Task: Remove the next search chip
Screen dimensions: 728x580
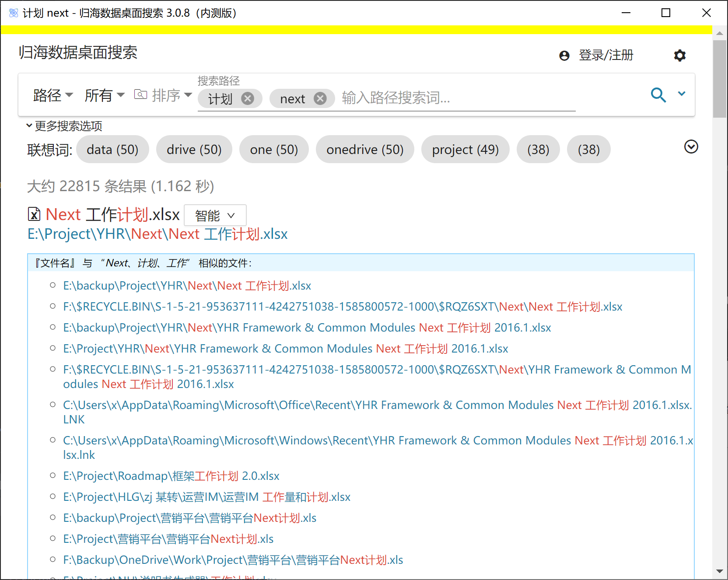Action: click(320, 99)
